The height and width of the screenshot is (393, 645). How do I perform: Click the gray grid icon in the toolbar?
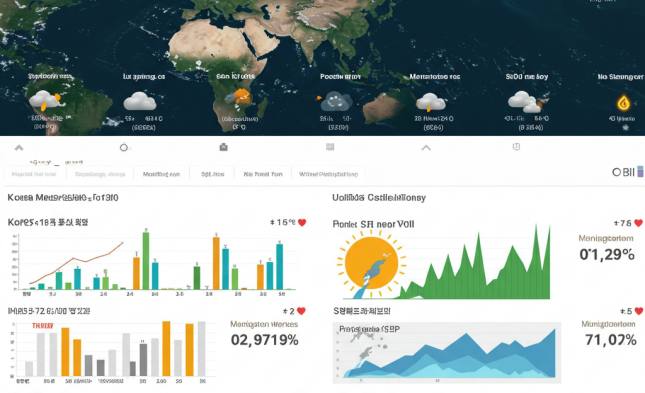(330, 147)
